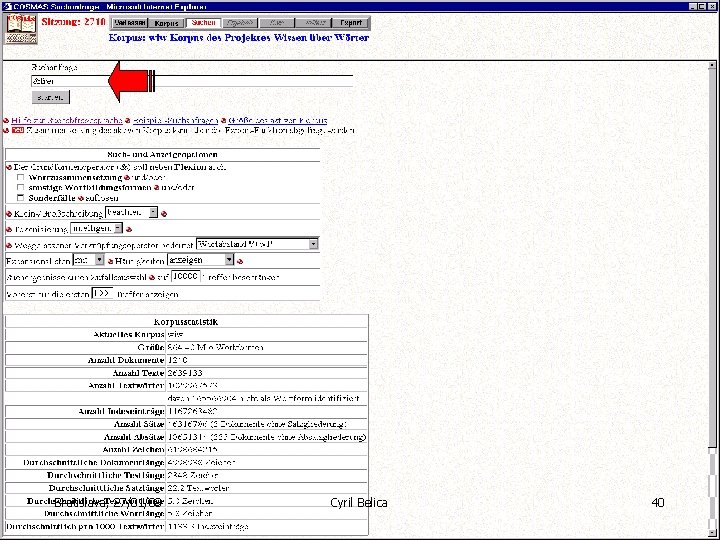Click greyed tab right of Suchen

(240, 23)
